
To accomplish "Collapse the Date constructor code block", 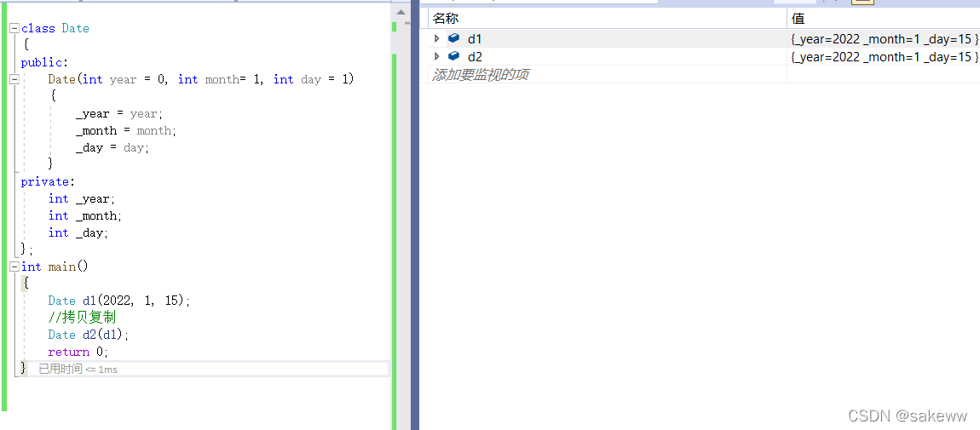I will point(14,79).
